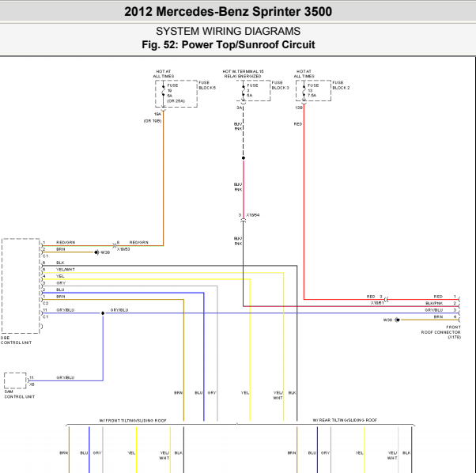Click the '2012 Mercedes-Benz Sprinter 3500' title
Screen dimensions: 476x473
[x=228, y=12]
